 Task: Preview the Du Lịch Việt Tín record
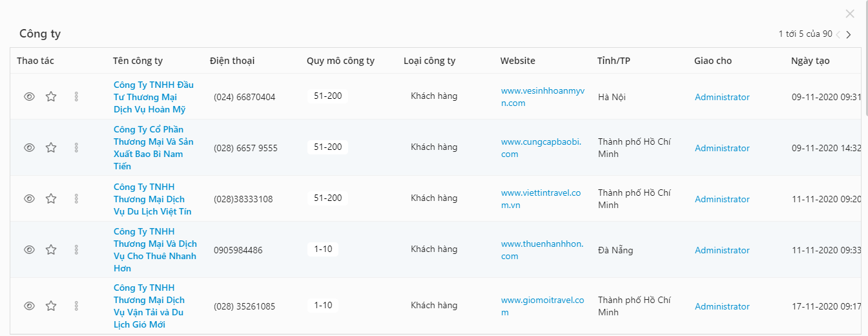(29, 198)
